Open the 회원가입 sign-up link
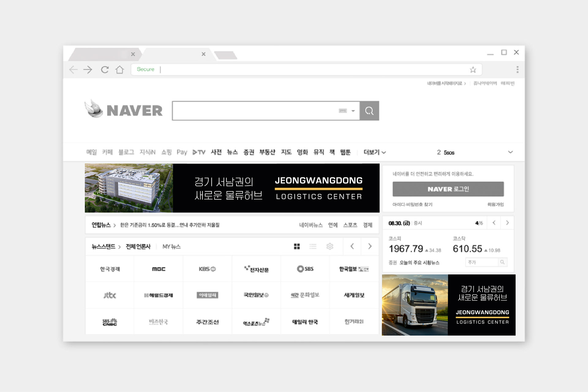This screenshot has width=588, height=392. 496,205
